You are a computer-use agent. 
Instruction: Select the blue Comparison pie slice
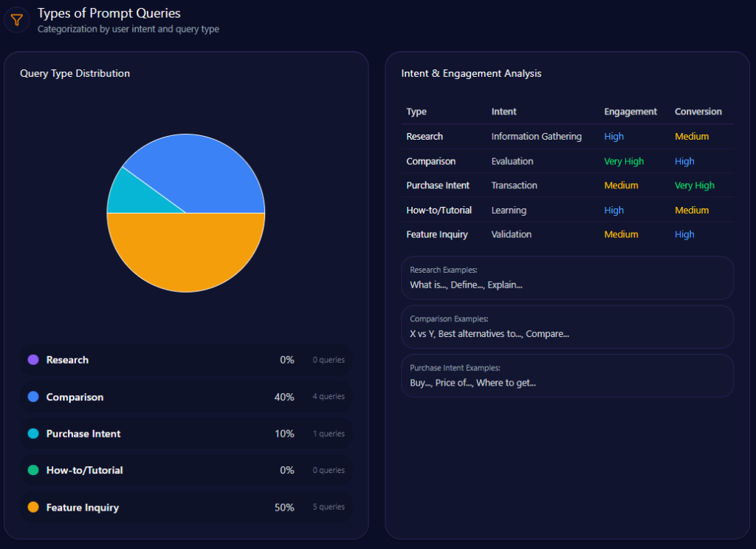point(203,174)
